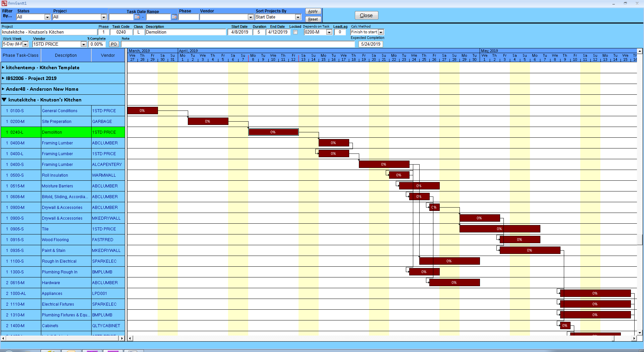This screenshot has width=644, height=352.
Task: Open the Sort Projects By dropdown
Action: (298, 17)
